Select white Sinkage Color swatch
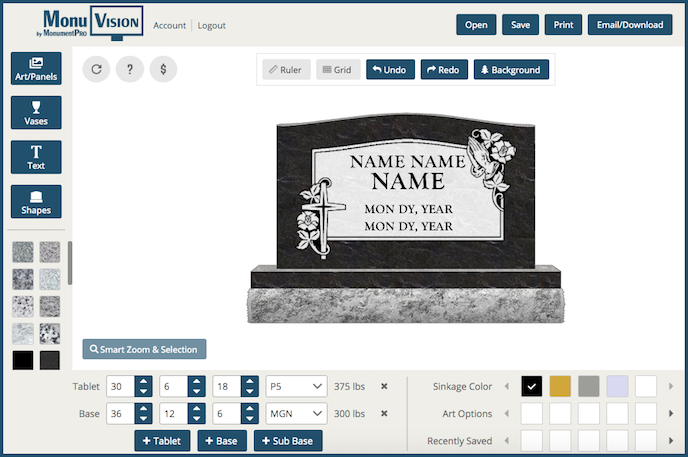The width and height of the screenshot is (688, 457). click(646, 386)
